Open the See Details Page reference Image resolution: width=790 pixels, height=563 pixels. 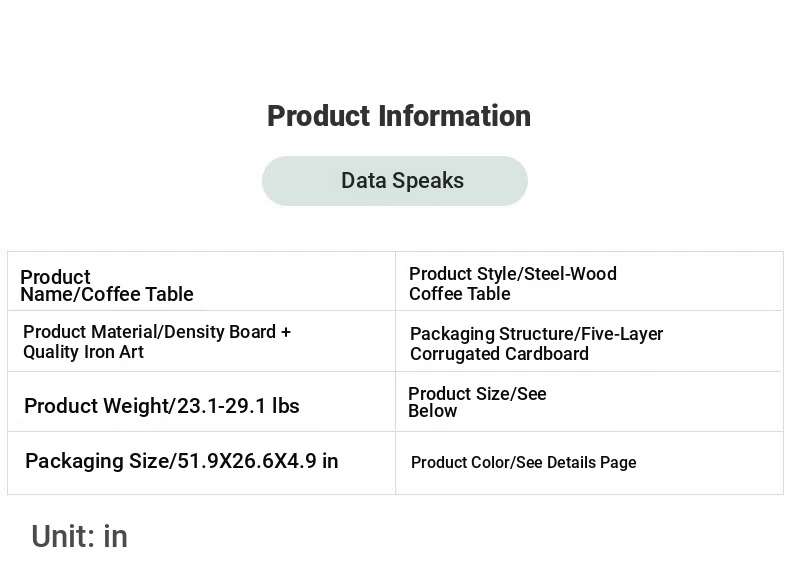576,463
